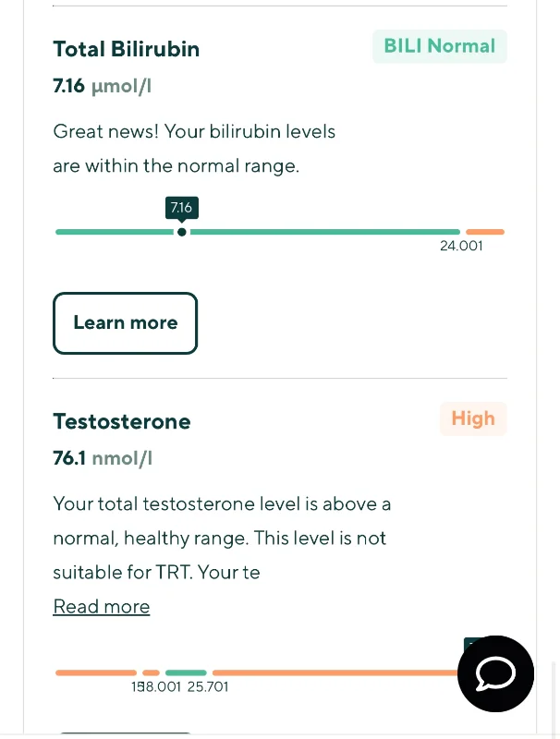Click the testosterone level description text
Viewport: 560px width, 739px height.
[222, 538]
